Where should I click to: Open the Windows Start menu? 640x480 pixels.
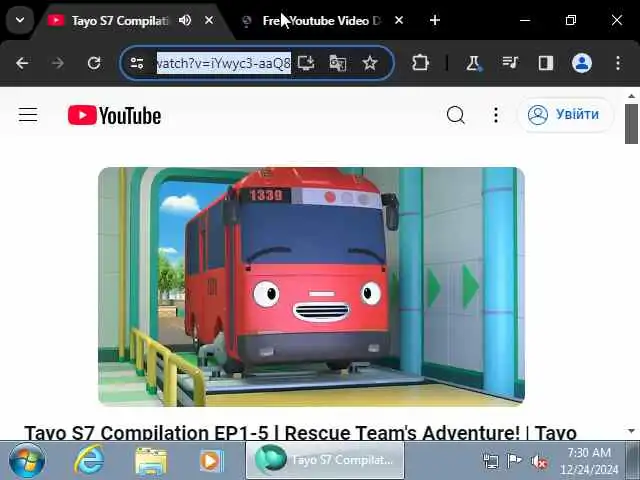pos(27,461)
